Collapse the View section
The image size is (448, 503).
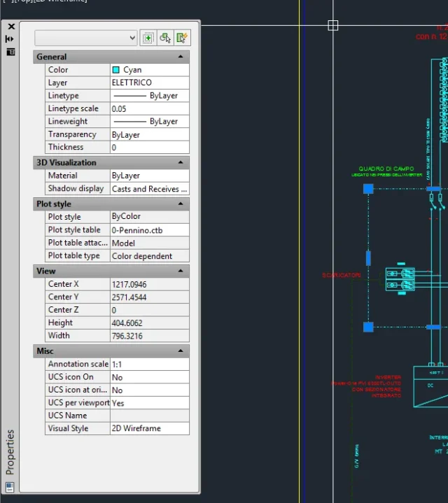181,271
